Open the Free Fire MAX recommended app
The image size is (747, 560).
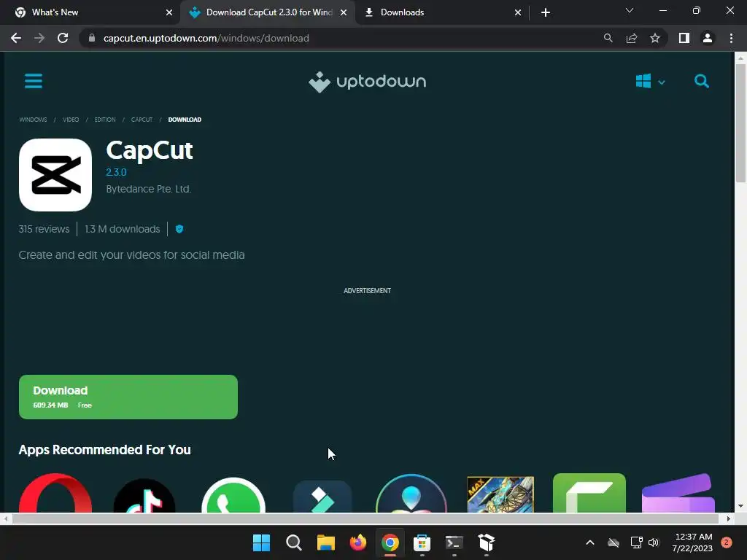click(500, 494)
